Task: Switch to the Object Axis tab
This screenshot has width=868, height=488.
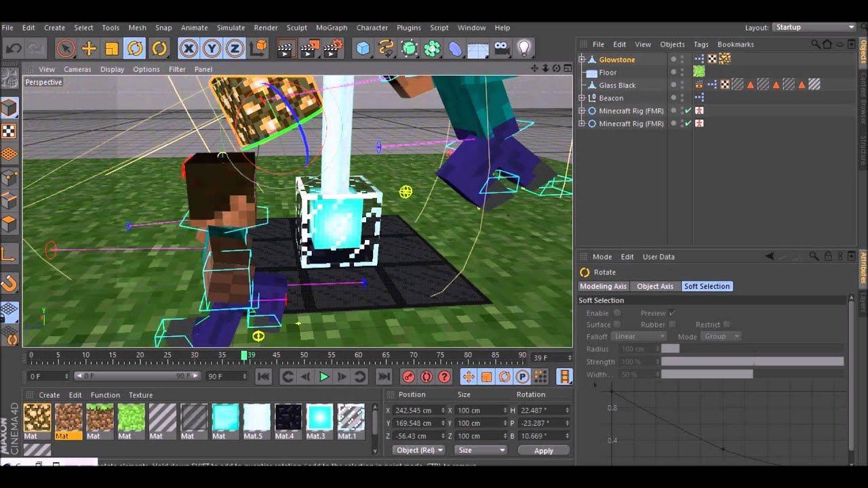Action: pyautogui.click(x=654, y=286)
